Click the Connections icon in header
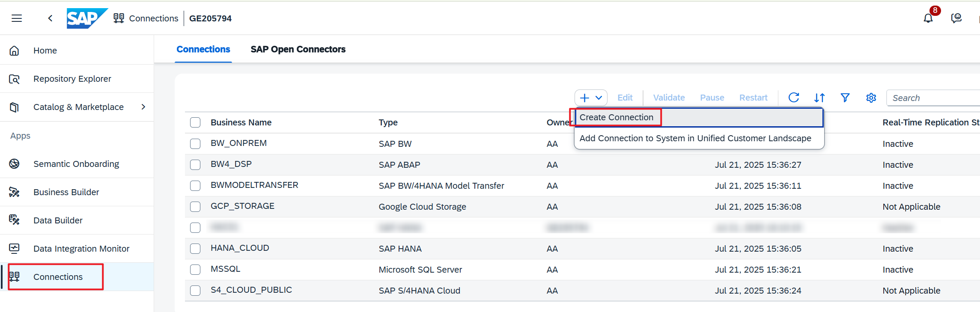The image size is (980, 312). (119, 18)
